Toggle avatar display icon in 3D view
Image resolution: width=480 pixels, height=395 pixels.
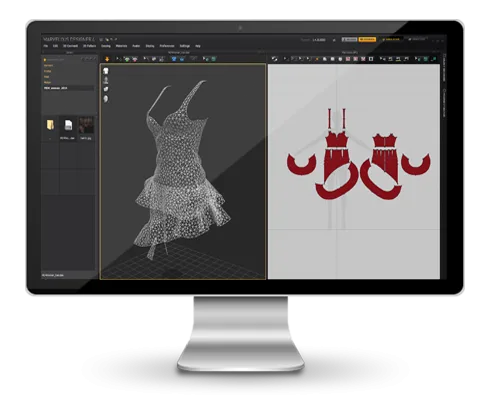coord(106,80)
